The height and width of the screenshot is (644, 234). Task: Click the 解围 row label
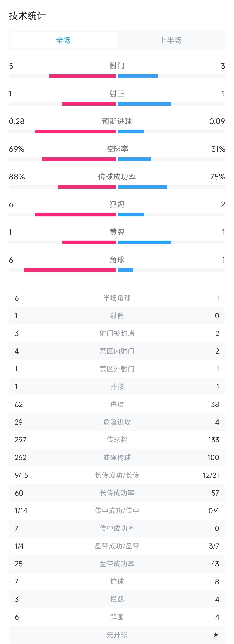tap(117, 617)
